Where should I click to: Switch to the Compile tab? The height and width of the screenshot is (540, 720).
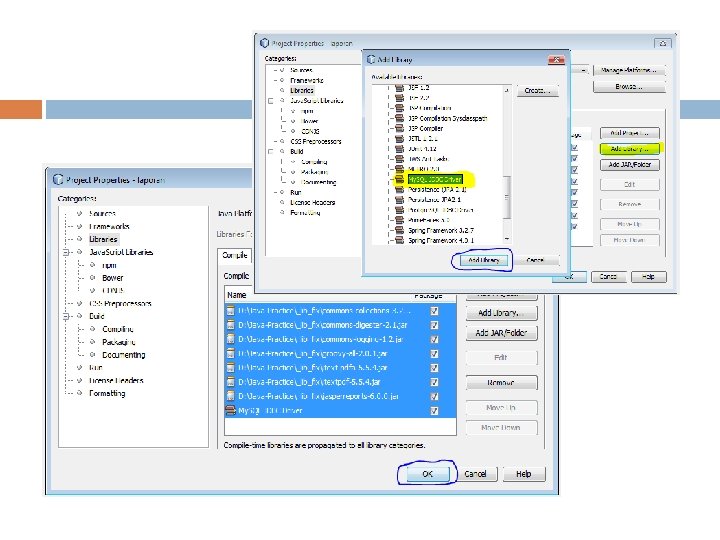pyautogui.click(x=235, y=255)
